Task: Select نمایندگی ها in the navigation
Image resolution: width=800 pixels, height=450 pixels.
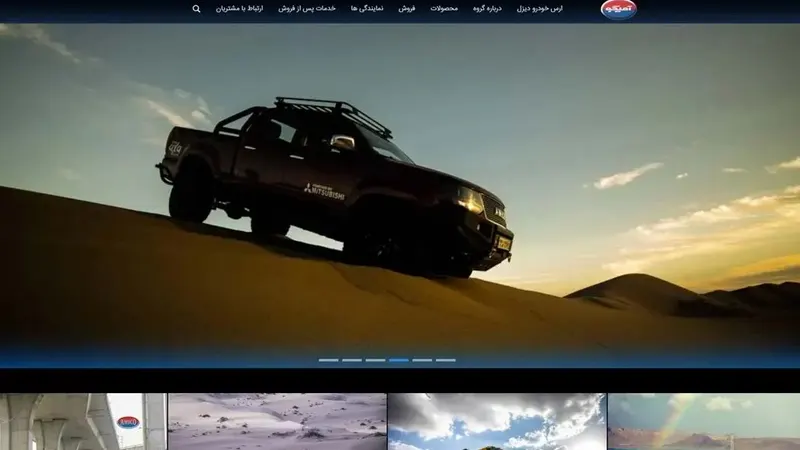Action: click(x=367, y=9)
